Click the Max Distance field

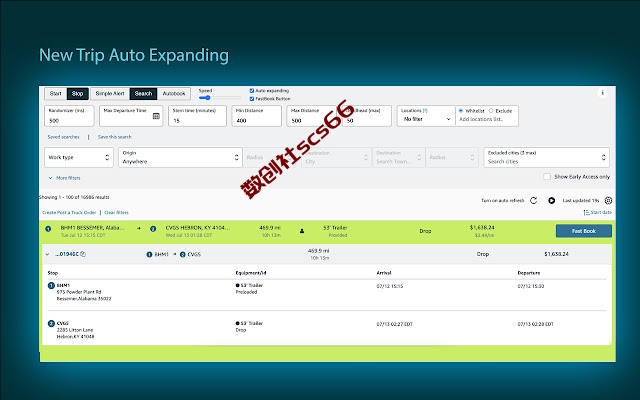coord(313,116)
